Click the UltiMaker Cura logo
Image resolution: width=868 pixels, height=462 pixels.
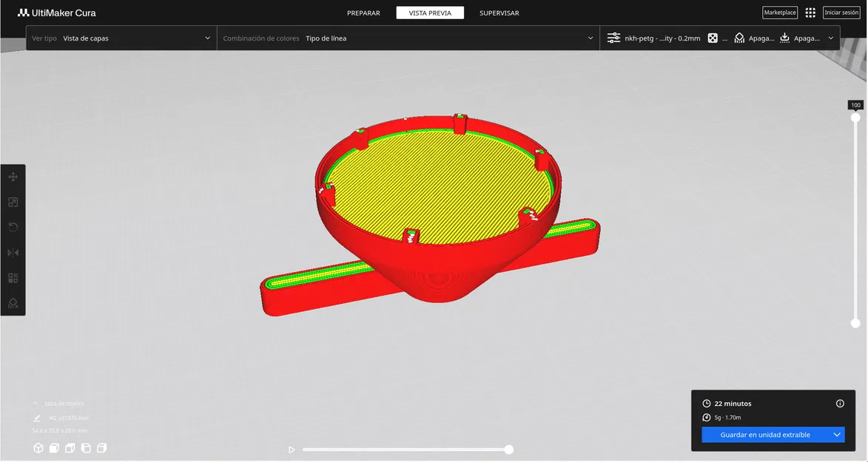pos(56,13)
